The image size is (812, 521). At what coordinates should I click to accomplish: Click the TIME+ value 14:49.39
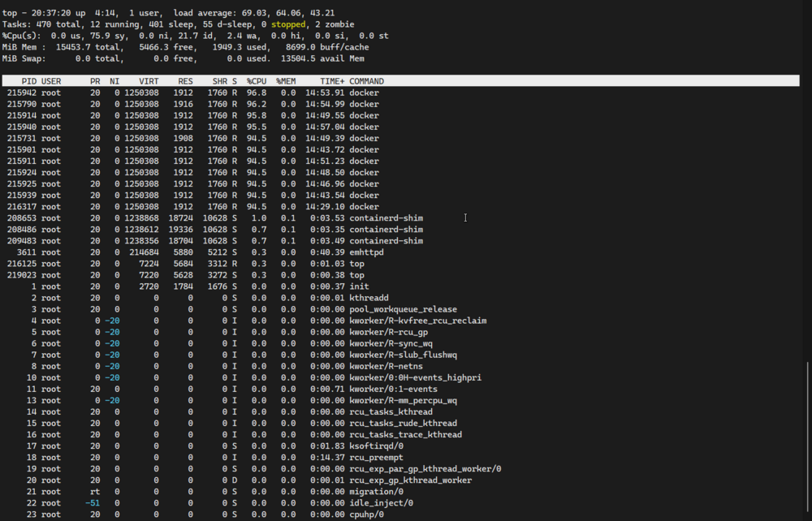click(325, 138)
